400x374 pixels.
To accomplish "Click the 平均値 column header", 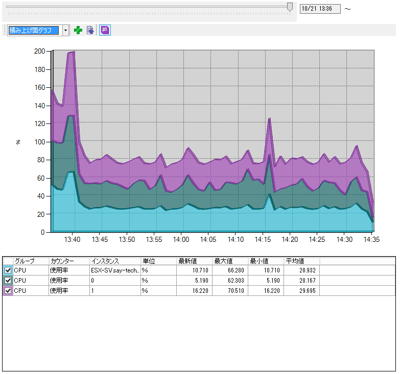I will tap(302, 261).
